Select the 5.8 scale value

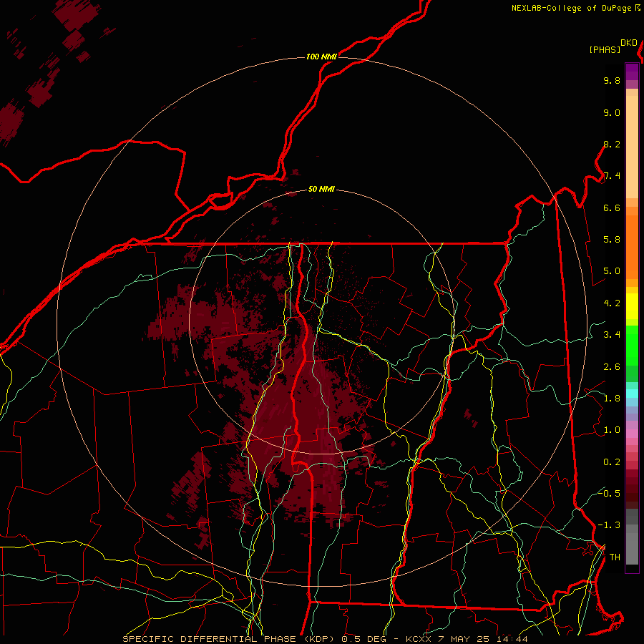coord(612,240)
